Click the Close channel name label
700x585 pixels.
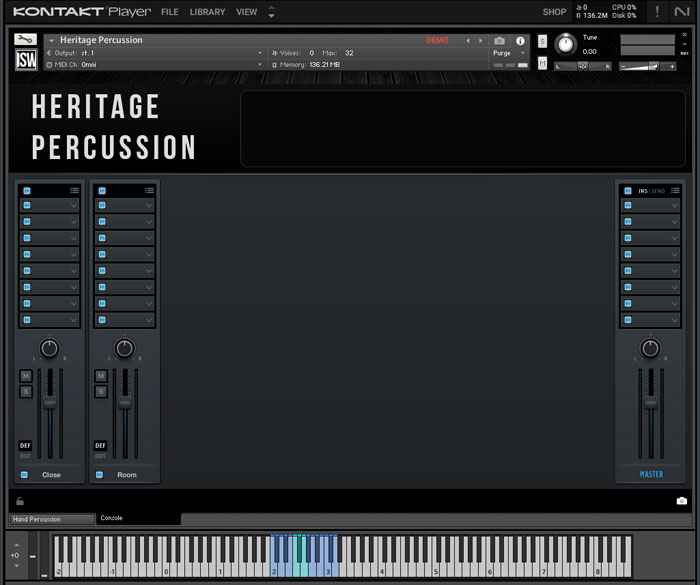[x=51, y=475]
